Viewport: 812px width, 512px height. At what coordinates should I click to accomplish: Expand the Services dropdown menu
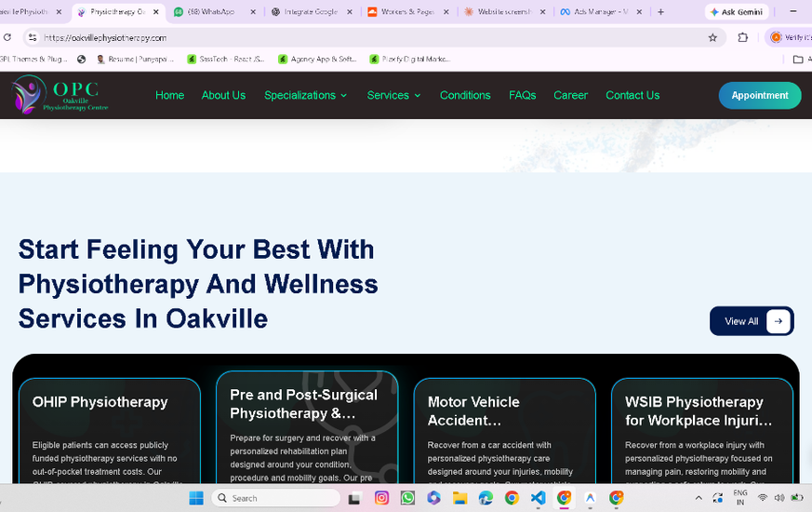click(393, 95)
